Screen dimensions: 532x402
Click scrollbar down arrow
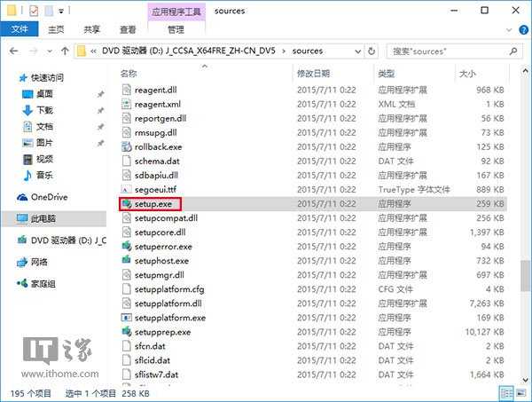coord(526,380)
